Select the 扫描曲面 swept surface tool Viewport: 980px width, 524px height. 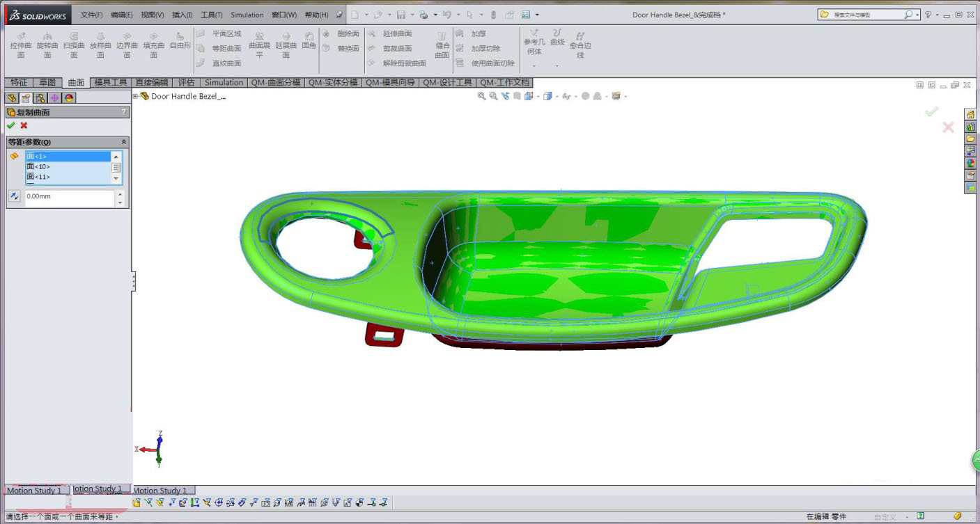point(74,45)
